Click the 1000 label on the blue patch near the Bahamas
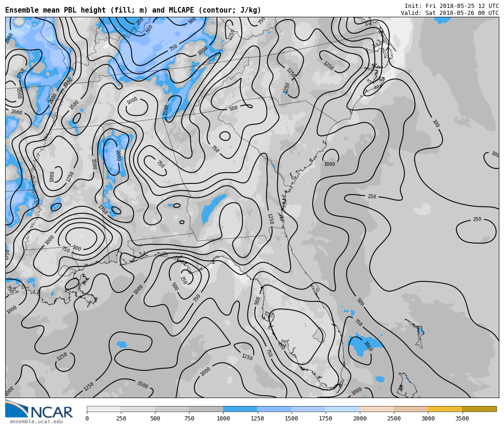This screenshot has width=504, height=427. (x=368, y=346)
